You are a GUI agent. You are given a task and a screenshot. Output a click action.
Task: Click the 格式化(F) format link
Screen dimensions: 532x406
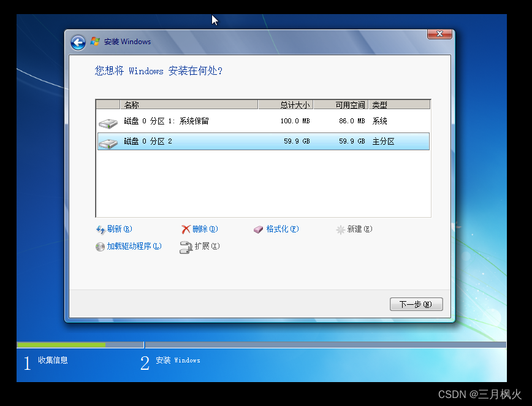(283, 229)
